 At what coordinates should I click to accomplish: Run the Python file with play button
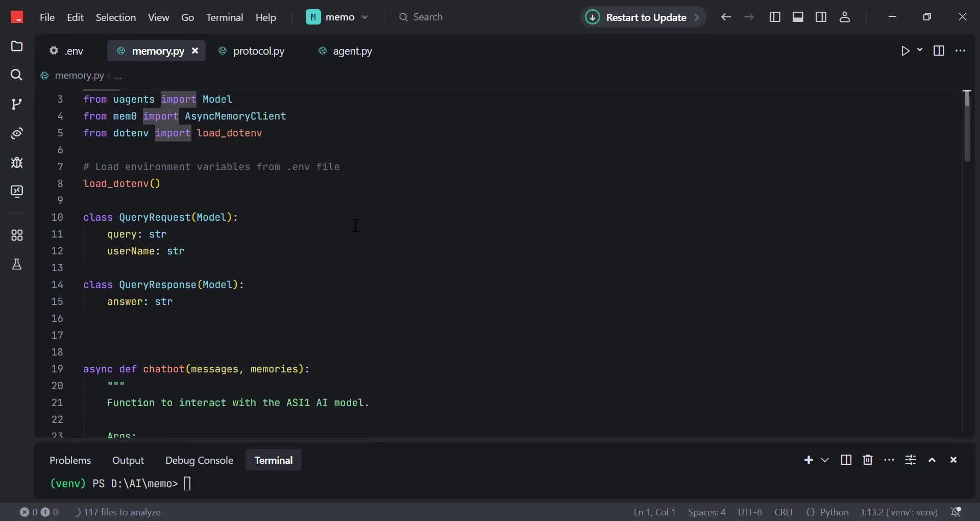(905, 51)
